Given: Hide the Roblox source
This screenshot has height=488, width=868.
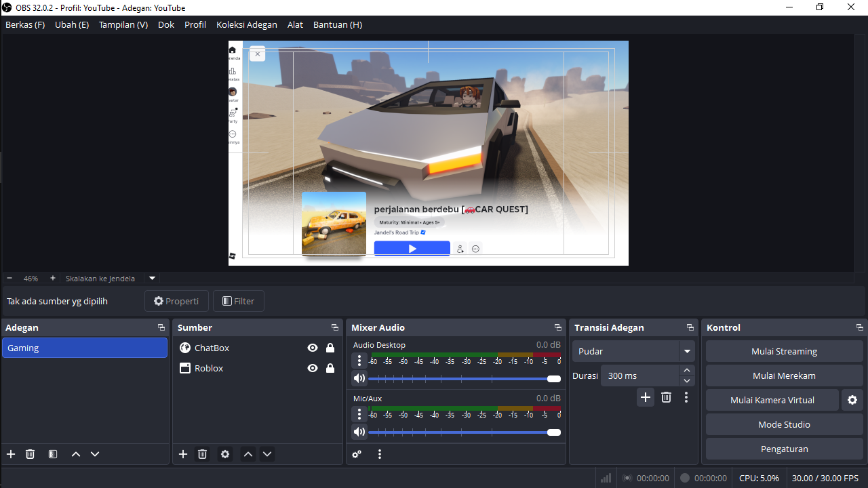Looking at the screenshot, I should (312, 368).
